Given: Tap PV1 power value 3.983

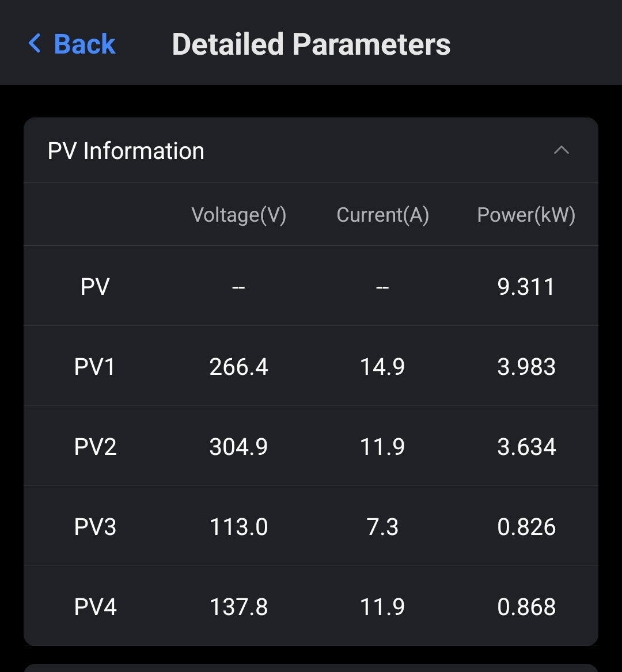Looking at the screenshot, I should [526, 367].
